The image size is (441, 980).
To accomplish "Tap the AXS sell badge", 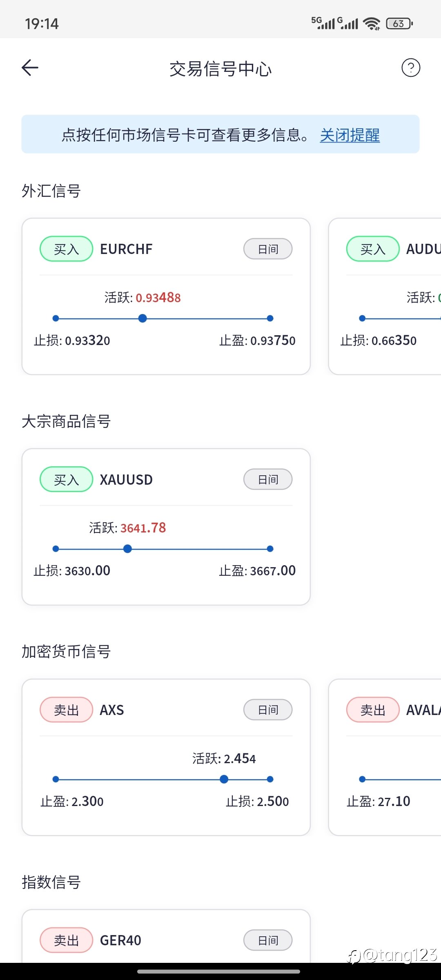I will [x=66, y=710].
